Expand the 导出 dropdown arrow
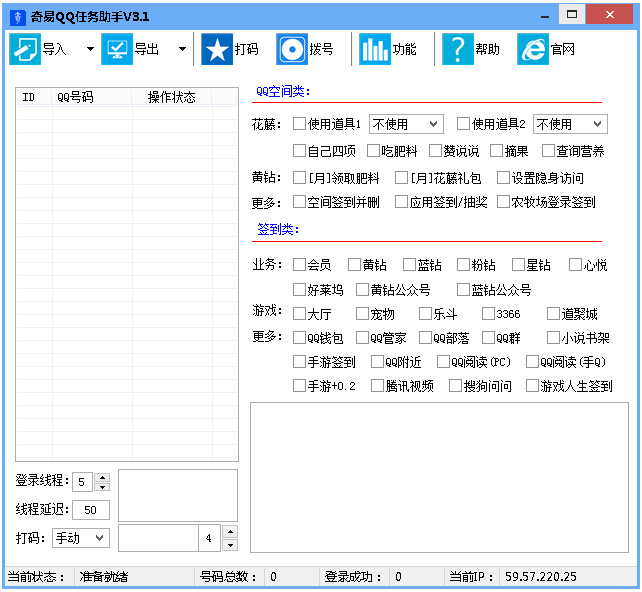642x592 pixels. tap(182, 49)
